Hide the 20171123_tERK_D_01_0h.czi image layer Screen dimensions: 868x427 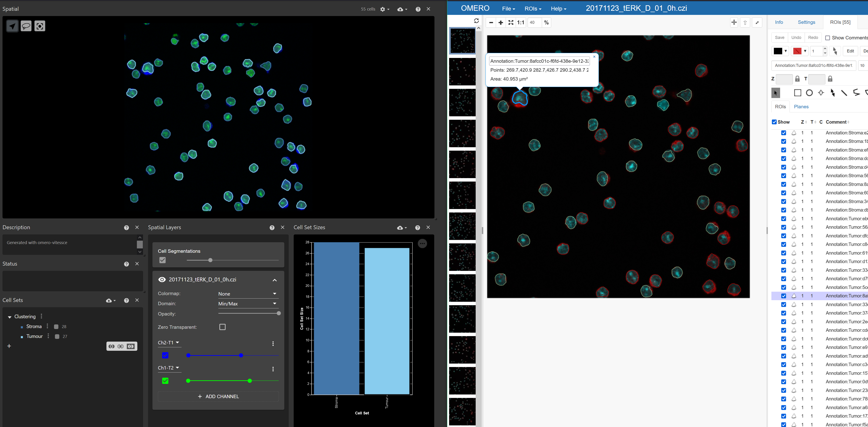tap(162, 279)
